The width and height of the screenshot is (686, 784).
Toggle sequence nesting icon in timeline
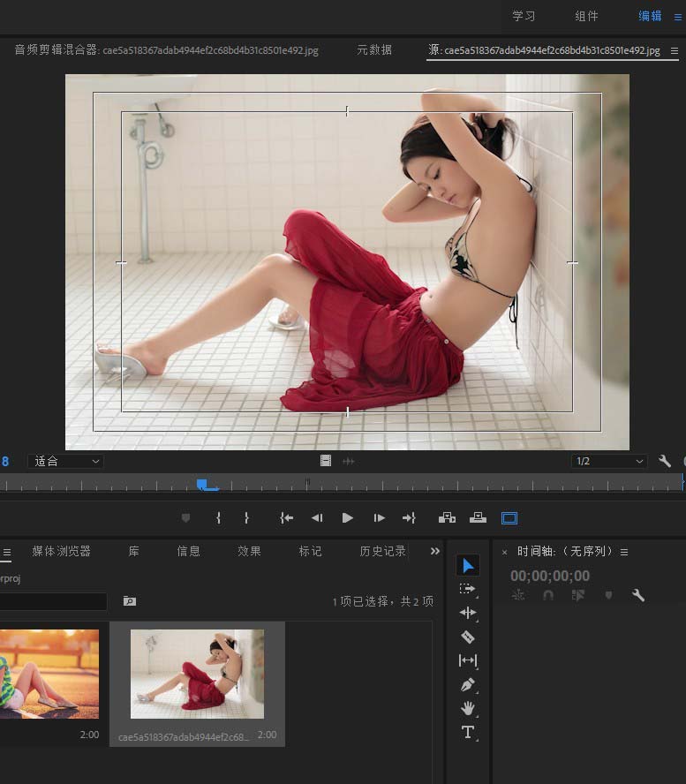pos(518,595)
